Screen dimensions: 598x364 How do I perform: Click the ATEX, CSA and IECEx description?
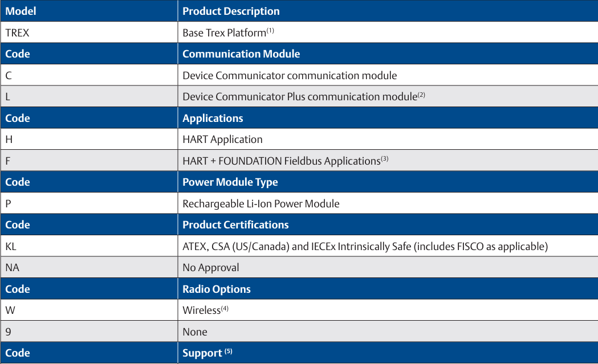click(365, 246)
